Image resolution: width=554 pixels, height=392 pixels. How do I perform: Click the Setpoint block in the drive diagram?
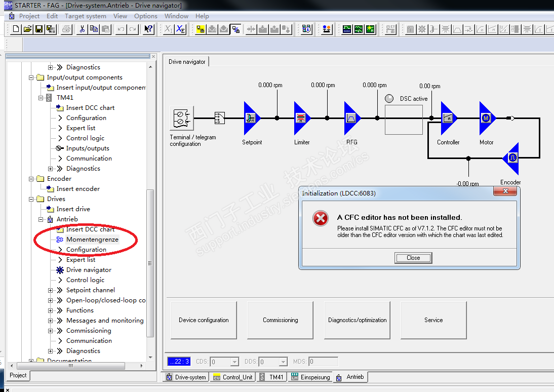[251, 118]
